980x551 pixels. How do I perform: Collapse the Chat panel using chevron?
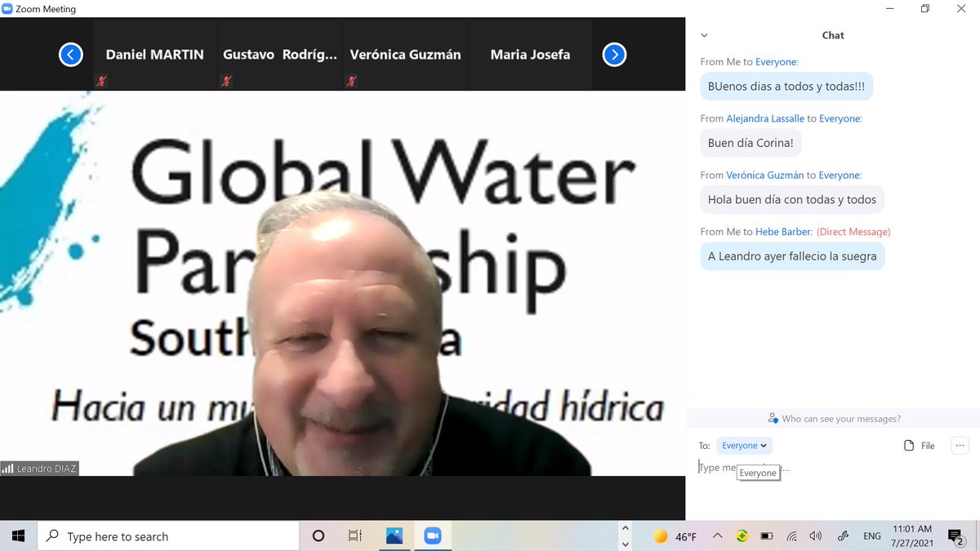point(704,35)
